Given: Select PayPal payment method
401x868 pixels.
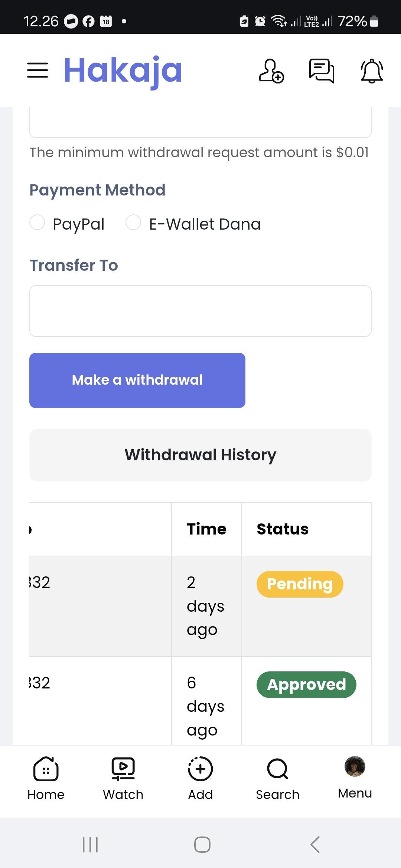Looking at the screenshot, I should pyautogui.click(x=37, y=223).
